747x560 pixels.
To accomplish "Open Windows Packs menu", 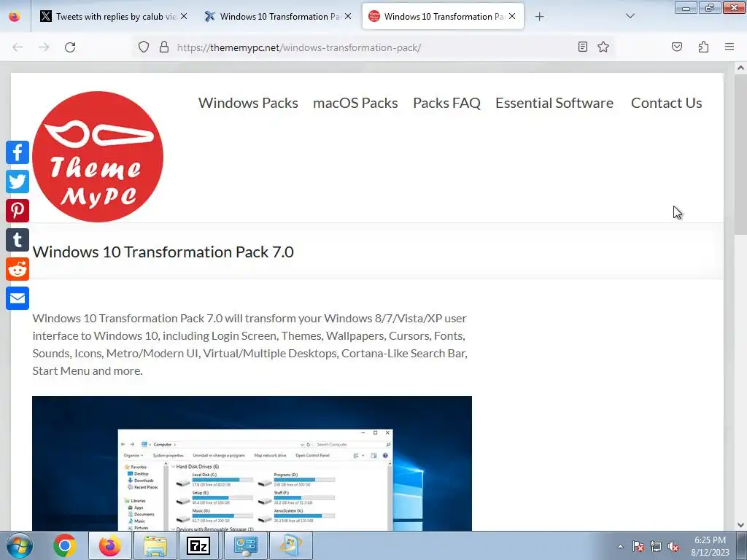I will coord(248,103).
